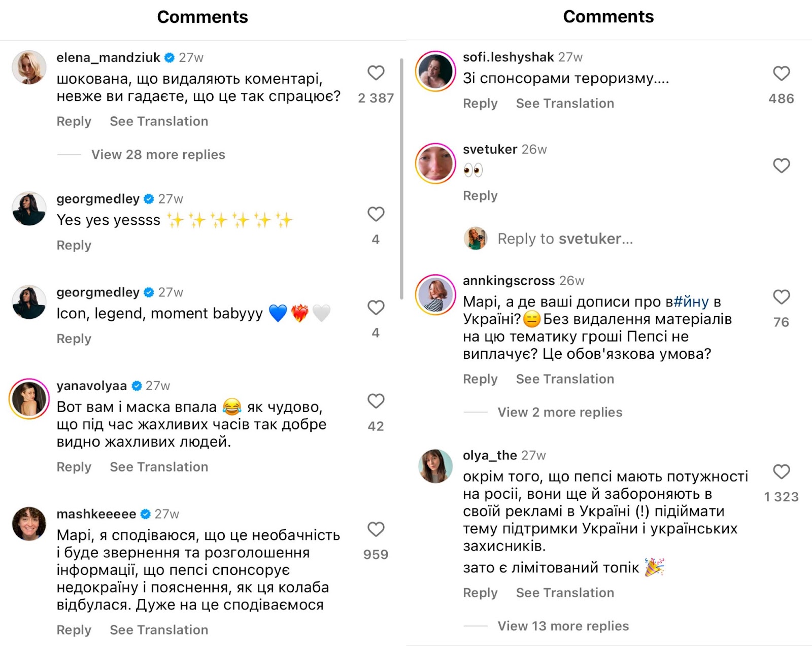812x646 pixels.
Task: Expand 'View 28 more replies'
Action: (x=158, y=155)
